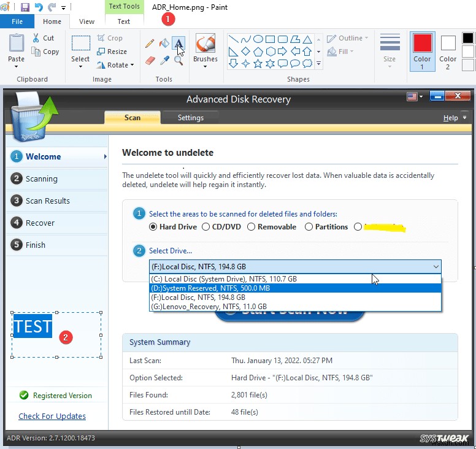Select the Removable radio button
476x449 pixels.
pos(251,227)
